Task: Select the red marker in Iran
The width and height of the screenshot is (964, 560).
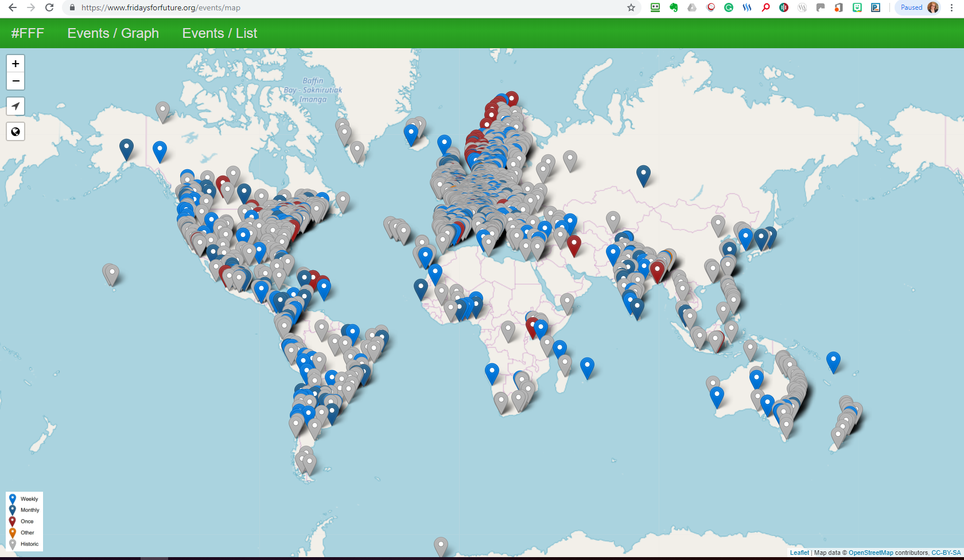Action: pos(574,246)
